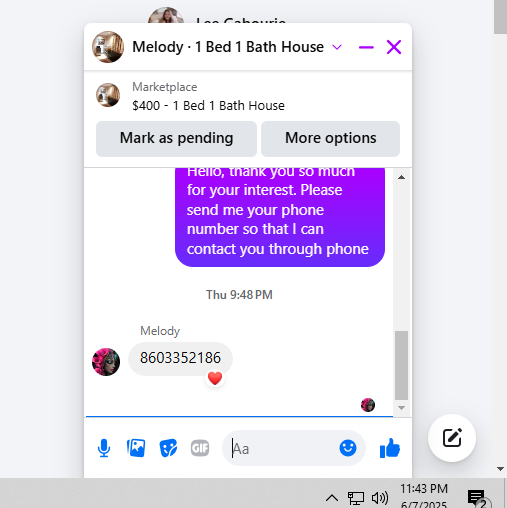Expand chat settings chevron beside title

(x=337, y=47)
